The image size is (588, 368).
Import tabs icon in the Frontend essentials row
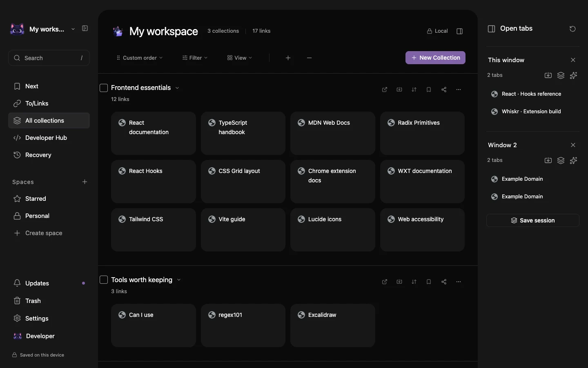[399, 90]
